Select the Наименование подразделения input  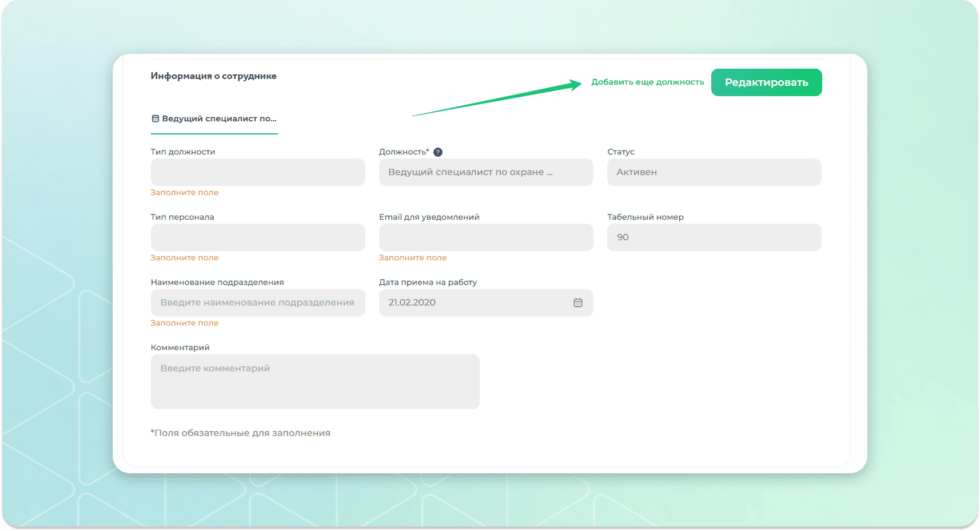258,303
